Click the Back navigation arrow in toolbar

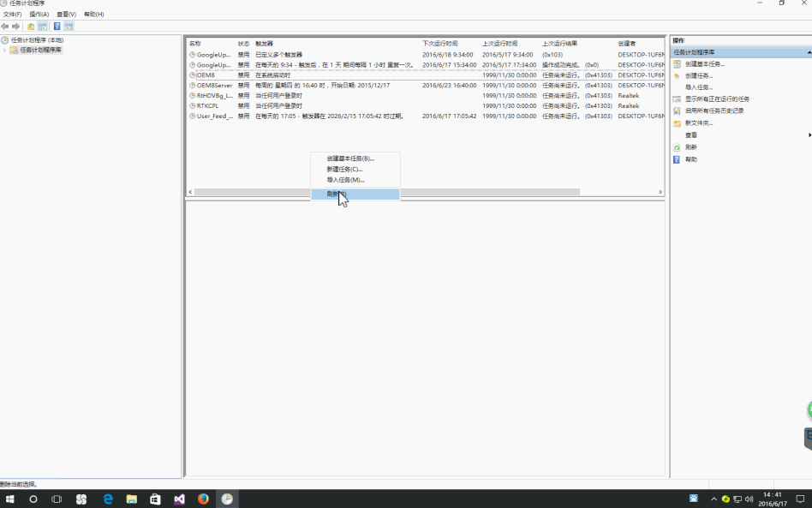point(5,27)
